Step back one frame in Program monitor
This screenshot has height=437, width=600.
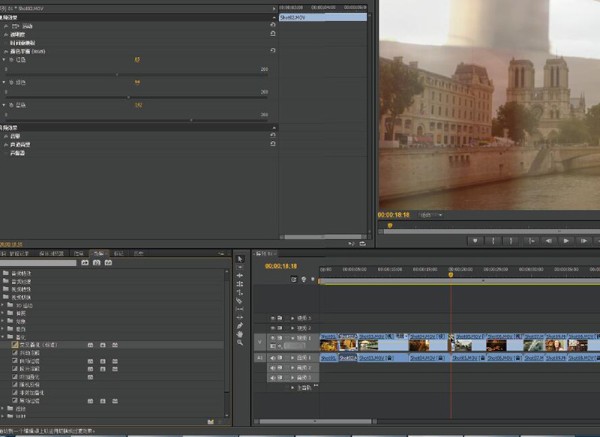[548, 241]
